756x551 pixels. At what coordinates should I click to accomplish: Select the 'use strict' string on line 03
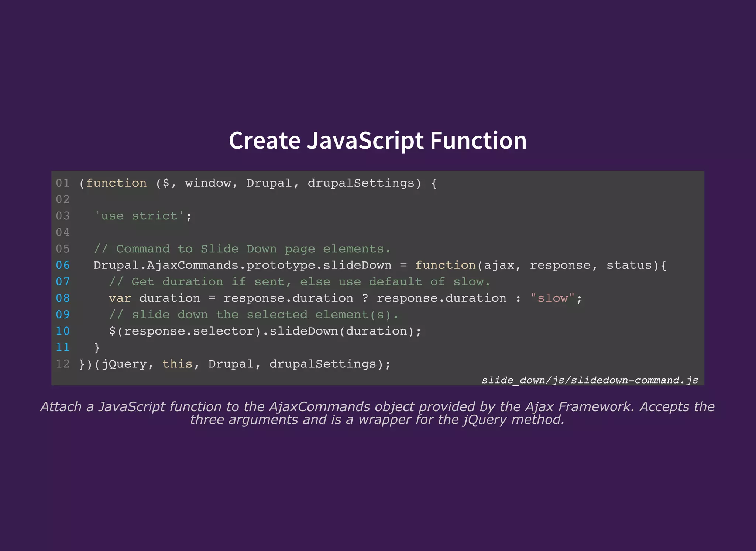pyautogui.click(x=139, y=216)
